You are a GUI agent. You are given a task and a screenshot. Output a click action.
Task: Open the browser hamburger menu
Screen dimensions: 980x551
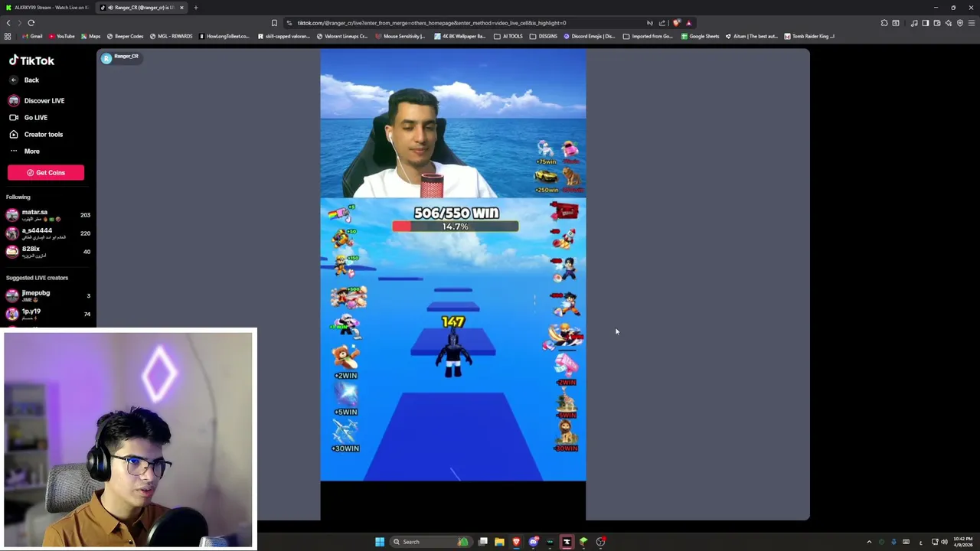(971, 23)
